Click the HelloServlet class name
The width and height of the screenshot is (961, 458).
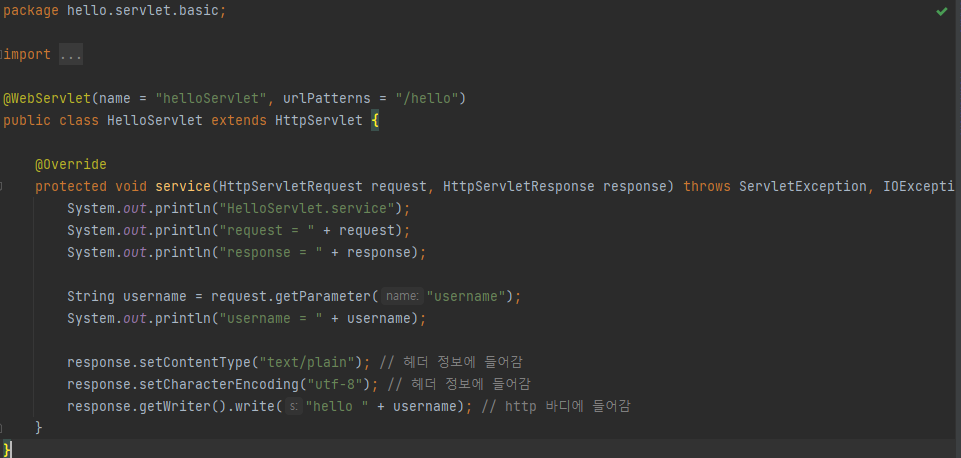[154, 120]
